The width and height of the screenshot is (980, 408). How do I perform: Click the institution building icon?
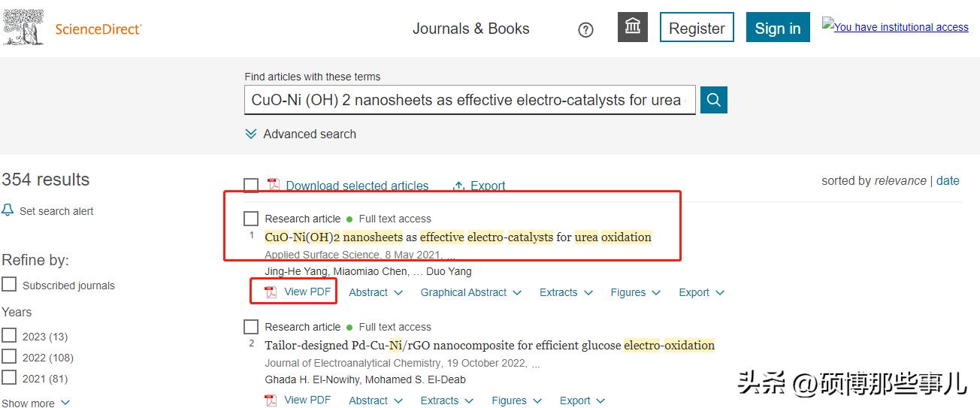[x=632, y=28]
